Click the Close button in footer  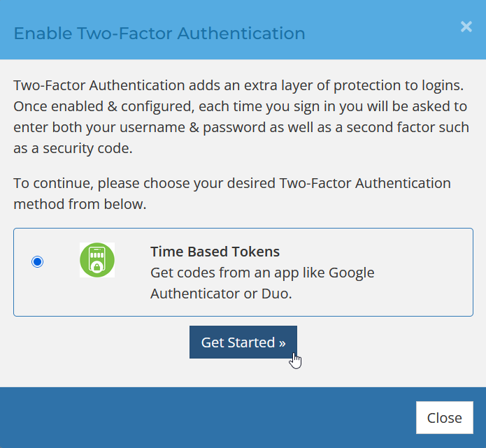tap(444, 418)
